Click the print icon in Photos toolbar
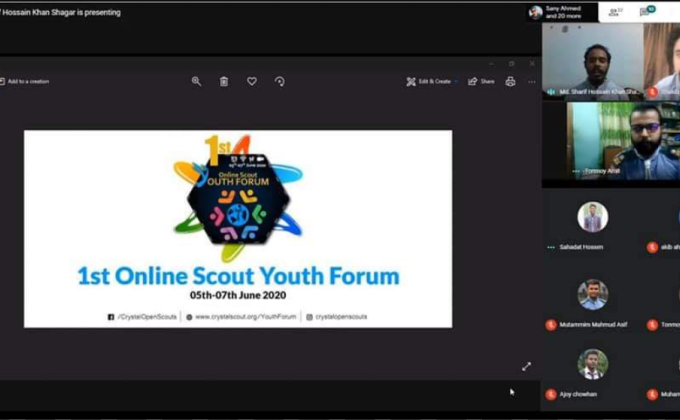This screenshot has height=420, width=680. pyautogui.click(x=510, y=81)
